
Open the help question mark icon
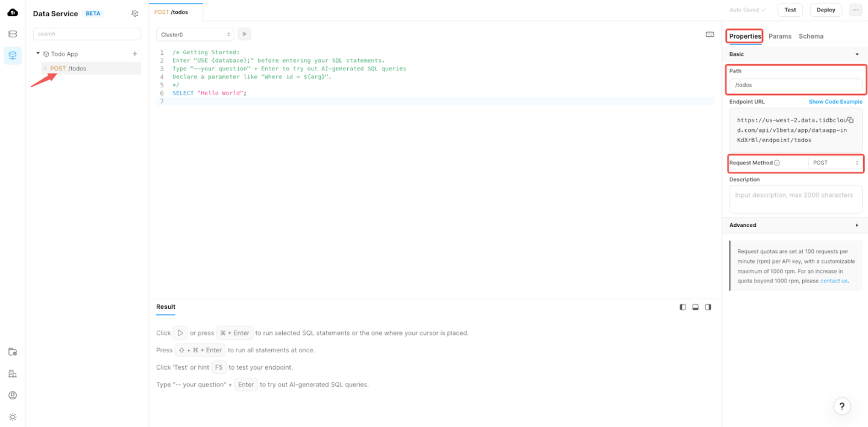tap(841, 406)
